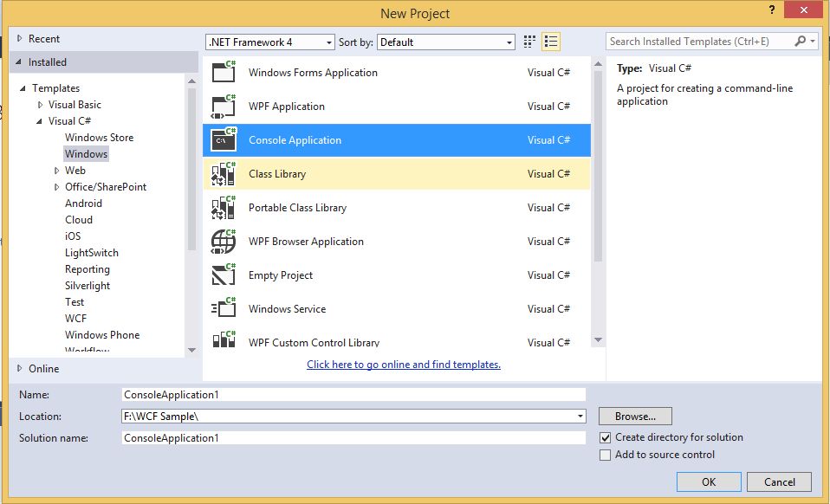This screenshot has height=504, width=830.
Task: Click the Console Application template icon
Action: tap(224, 140)
